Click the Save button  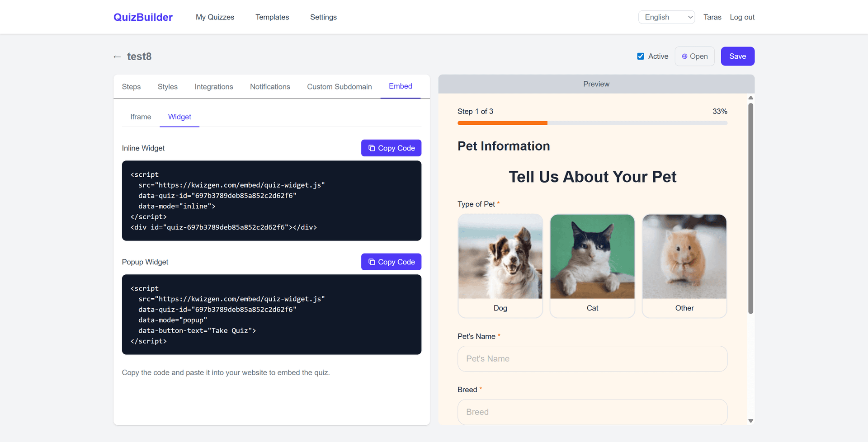737,56
